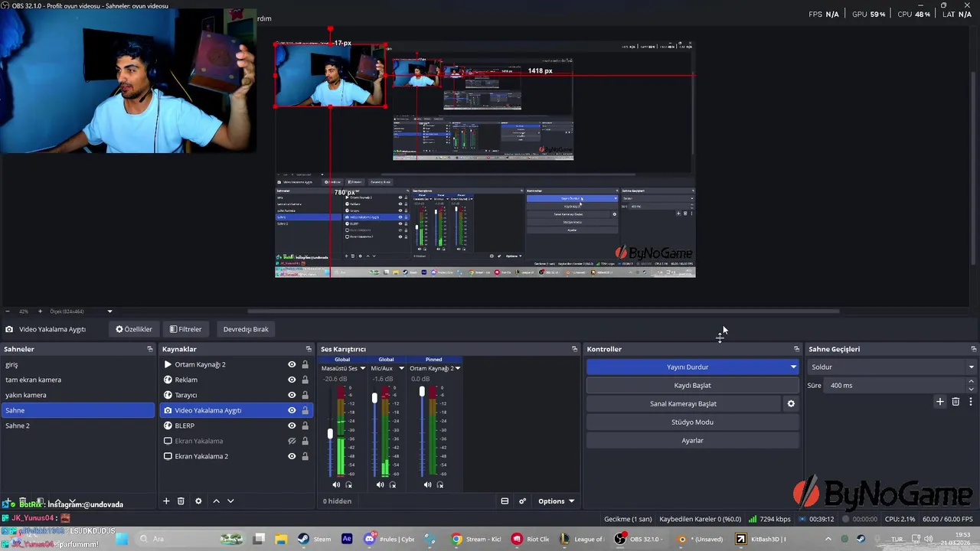Mute Ortam Kaynağı 2 mixer speaker icon
This screenshot has width=980, height=551.
coord(427,484)
